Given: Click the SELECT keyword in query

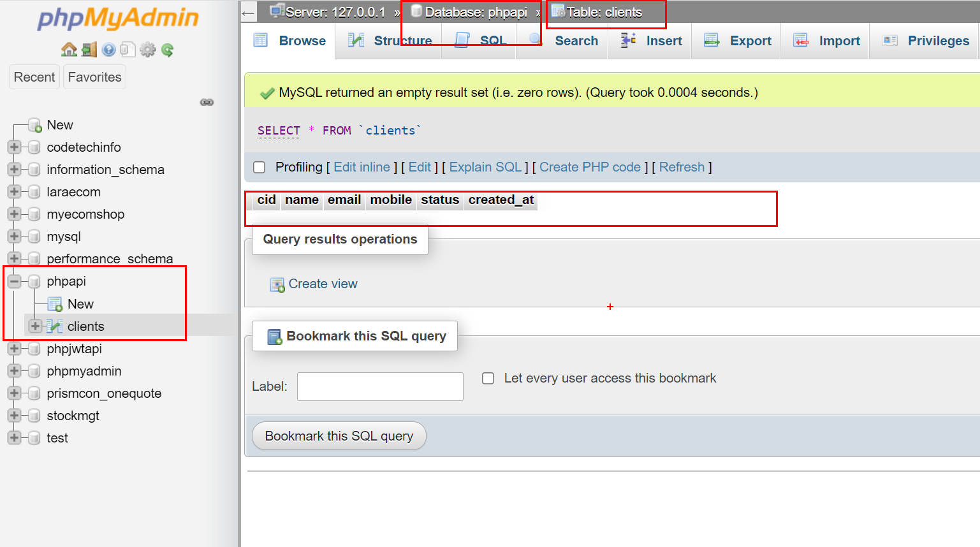Looking at the screenshot, I should coord(279,131).
